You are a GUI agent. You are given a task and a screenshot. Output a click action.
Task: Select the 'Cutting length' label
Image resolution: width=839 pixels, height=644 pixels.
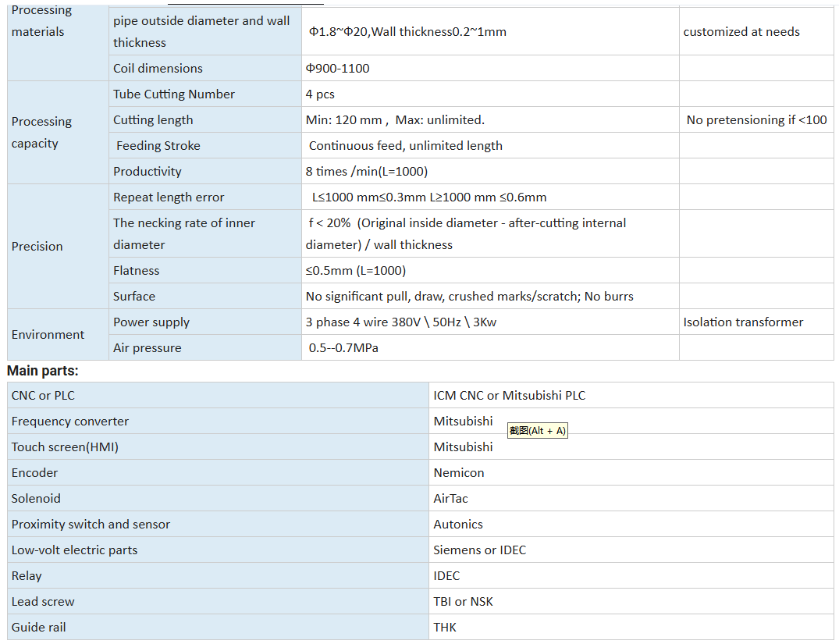tap(153, 120)
